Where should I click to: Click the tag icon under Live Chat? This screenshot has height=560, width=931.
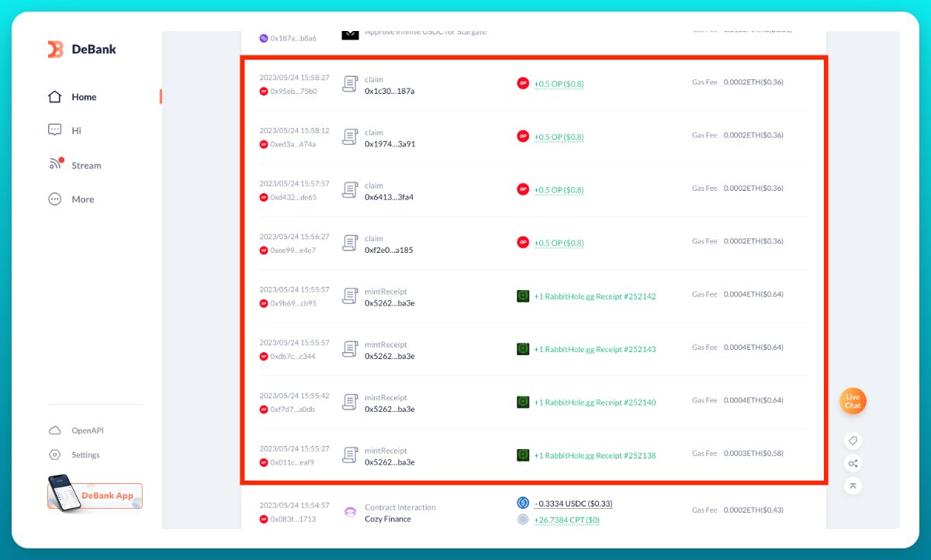point(853,441)
